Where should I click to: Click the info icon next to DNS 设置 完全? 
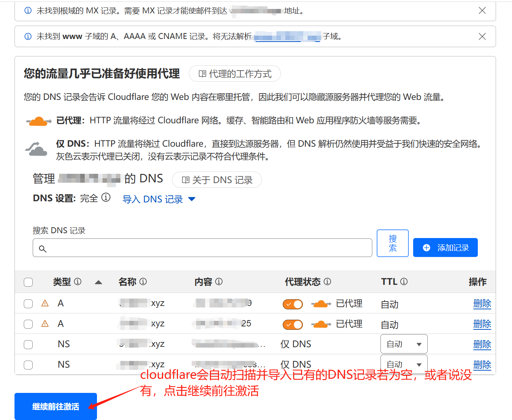pos(106,198)
